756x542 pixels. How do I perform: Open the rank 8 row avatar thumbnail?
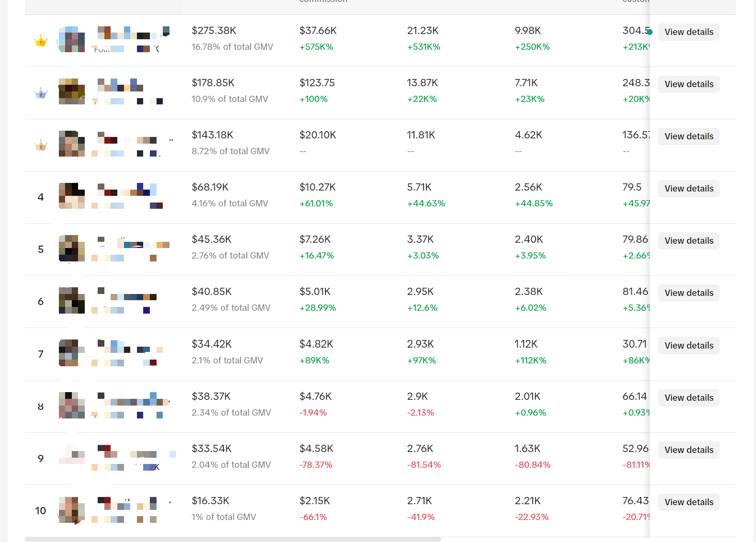(x=72, y=405)
